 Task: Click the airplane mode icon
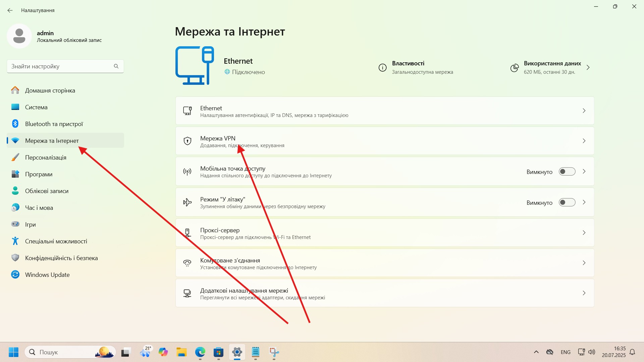pyautogui.click(x=187, y=202)
